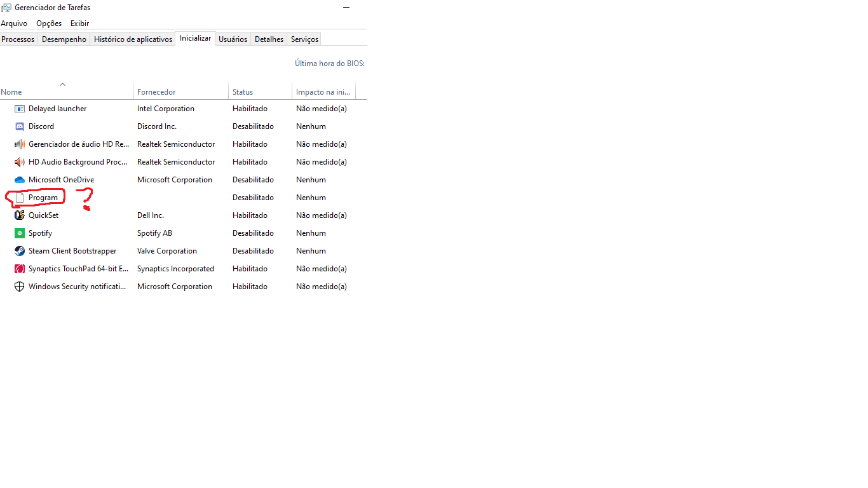Screen dimensions: 868x488
Task: Click Não medido(a) in Delayed launcher row
Action: (322, 109)
